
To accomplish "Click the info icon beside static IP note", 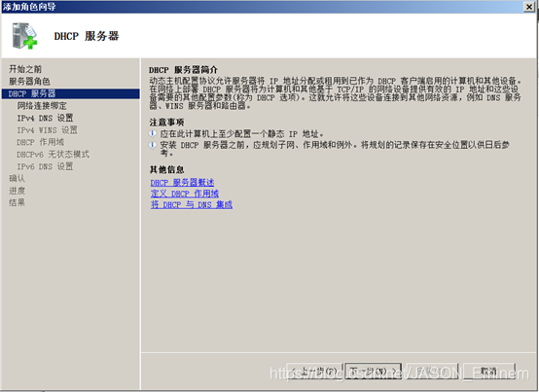I will 153,133.
